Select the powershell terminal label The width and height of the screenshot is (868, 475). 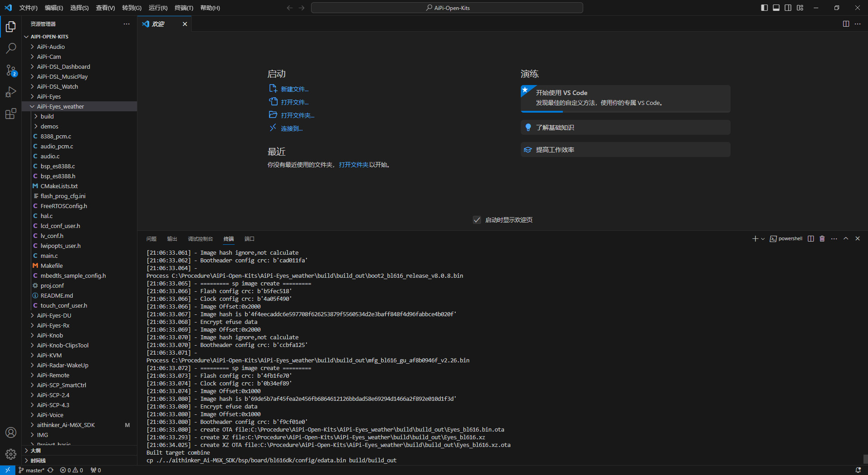(786, 239)
